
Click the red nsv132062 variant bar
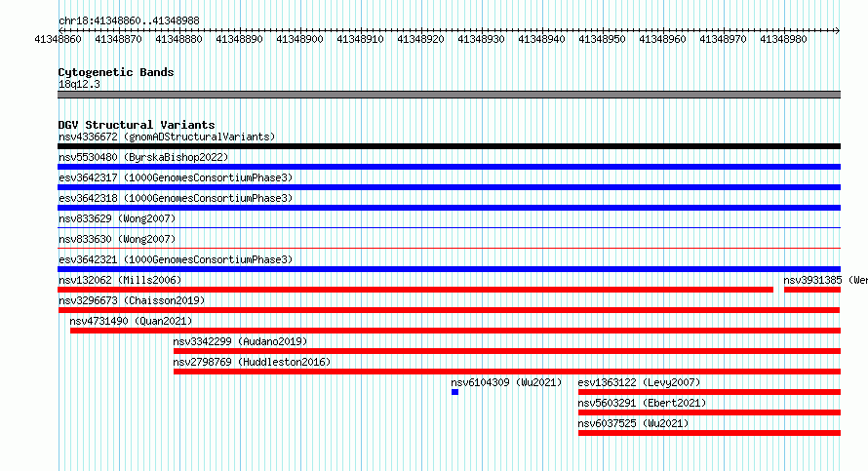coord(415,290)
